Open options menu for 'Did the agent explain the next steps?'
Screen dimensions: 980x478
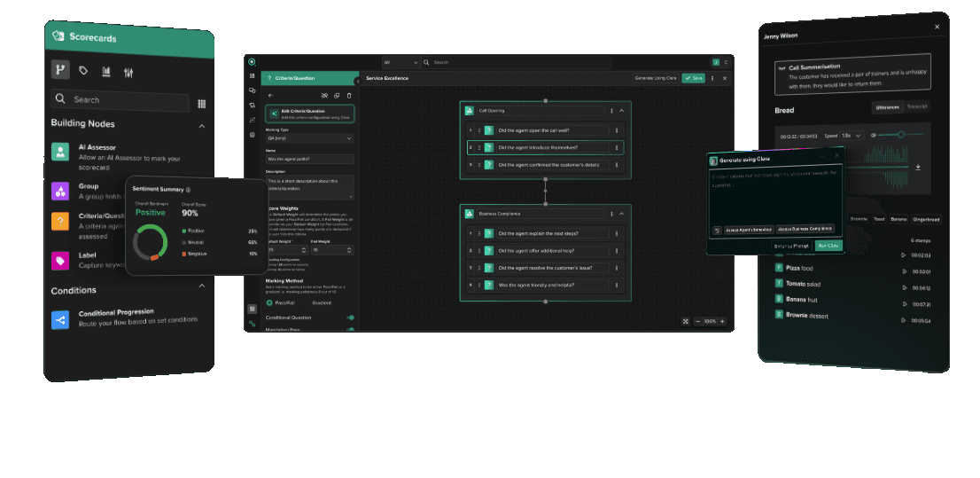pyautogui.click(x=616, y=233)
